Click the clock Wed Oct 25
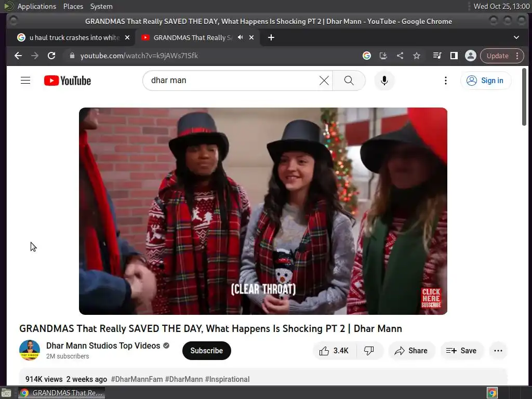The image size is (532, 399). (501, 6)
